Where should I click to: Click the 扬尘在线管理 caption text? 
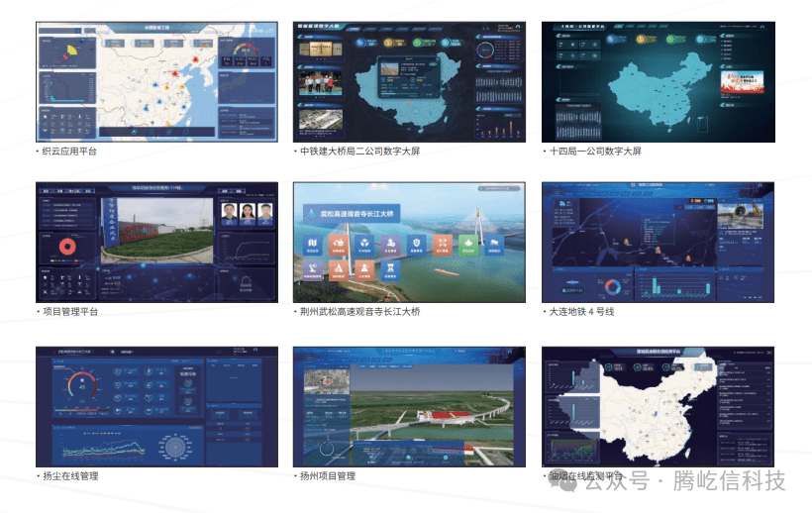(69, 476)
